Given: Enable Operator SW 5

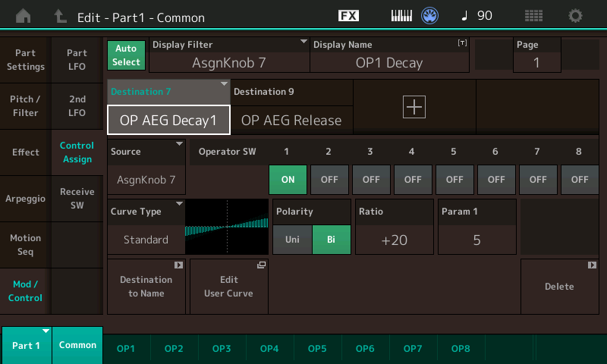Looking at the screenshot, I should point(454,179).
